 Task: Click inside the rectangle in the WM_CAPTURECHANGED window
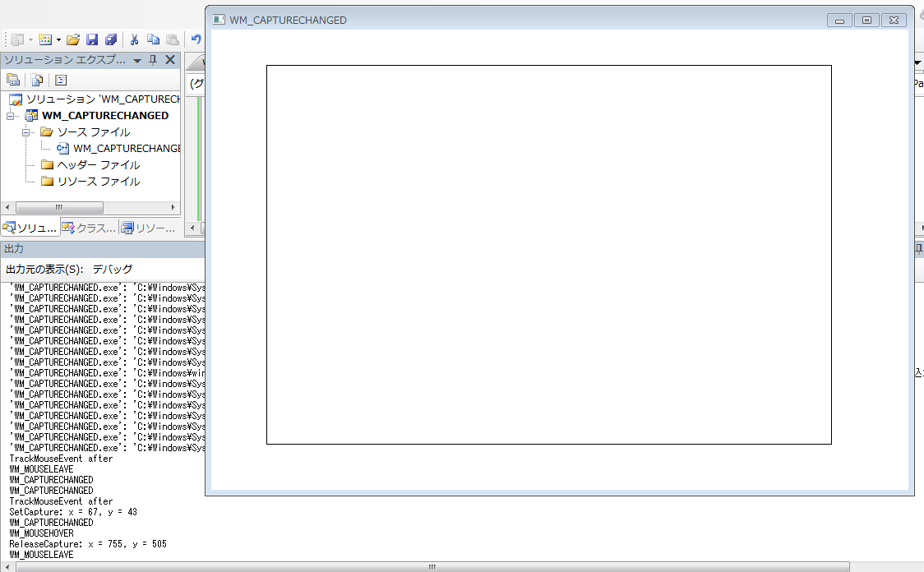549,255
